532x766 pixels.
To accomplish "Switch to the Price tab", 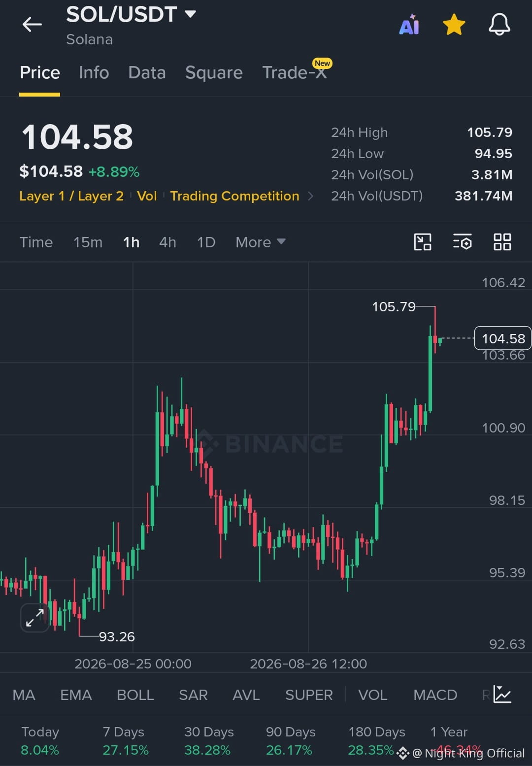I will click(x=40, y=73).
